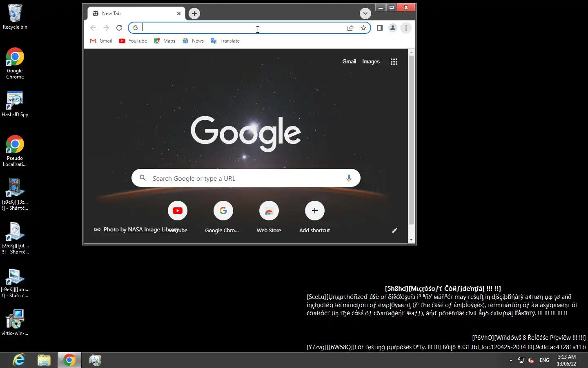
Task: Open the YouTube bookmark
Action: [x=133, y=41]
